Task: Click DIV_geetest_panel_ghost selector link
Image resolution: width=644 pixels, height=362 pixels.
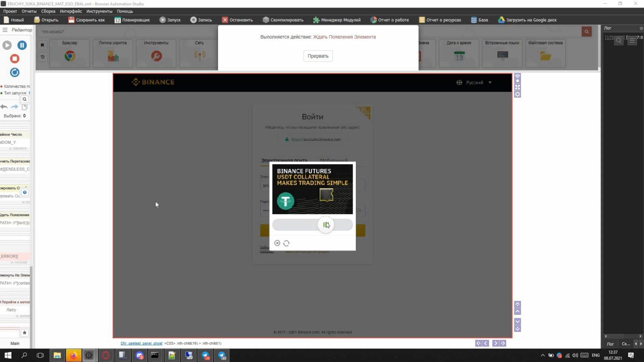Action: [x=141, y=343]
